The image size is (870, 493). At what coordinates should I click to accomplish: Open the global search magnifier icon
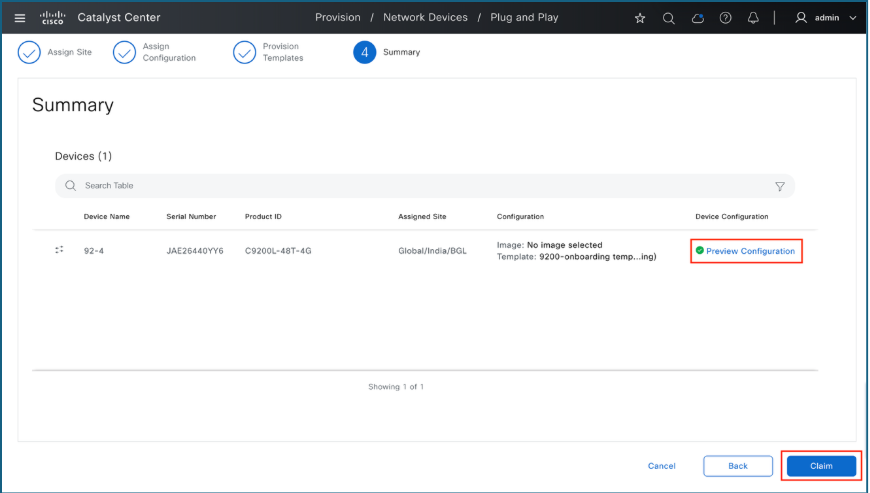click(x=669, y=18)
